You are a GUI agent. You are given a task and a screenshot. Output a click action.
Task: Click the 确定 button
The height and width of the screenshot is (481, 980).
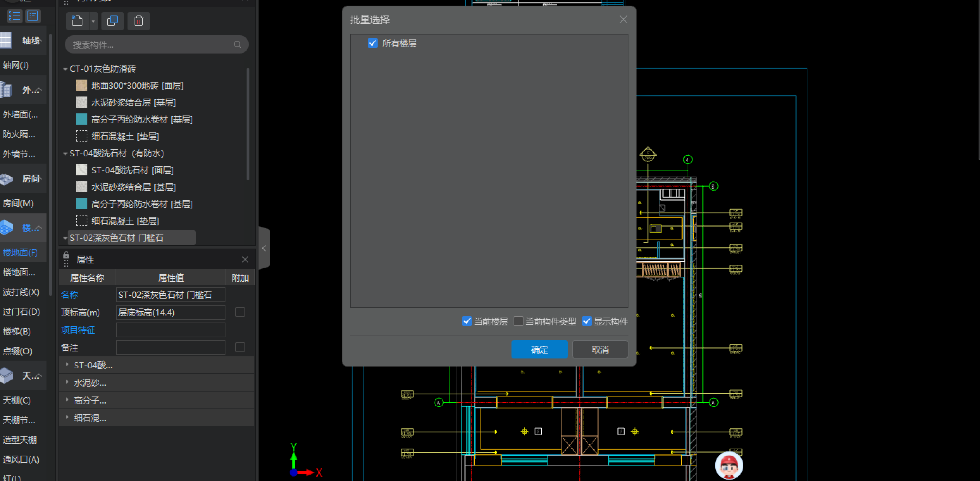[539, 349]
